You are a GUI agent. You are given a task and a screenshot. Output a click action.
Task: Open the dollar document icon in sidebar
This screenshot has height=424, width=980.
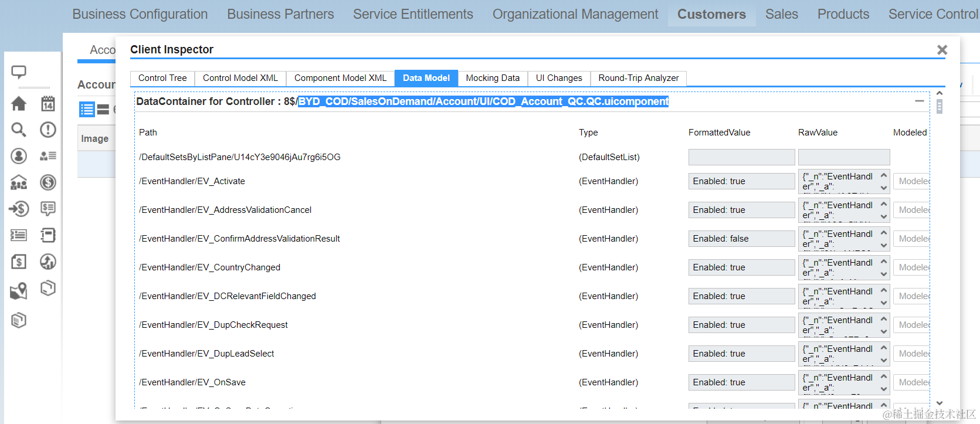tap(19, 262)
